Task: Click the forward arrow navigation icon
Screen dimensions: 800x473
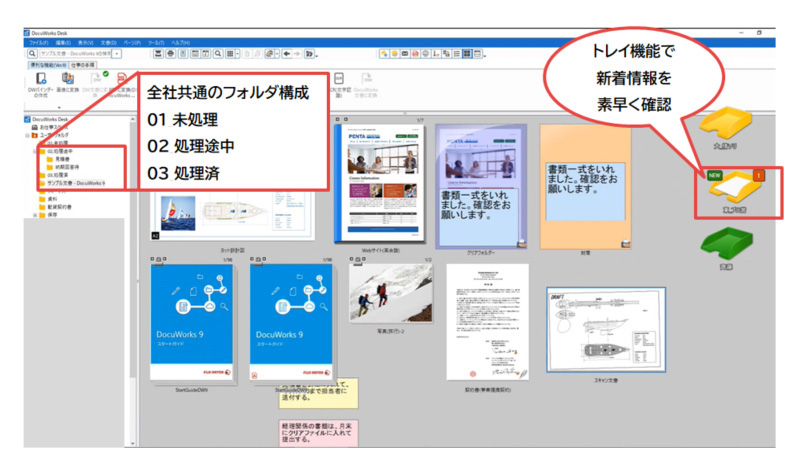Action: [x=297, y=54]
